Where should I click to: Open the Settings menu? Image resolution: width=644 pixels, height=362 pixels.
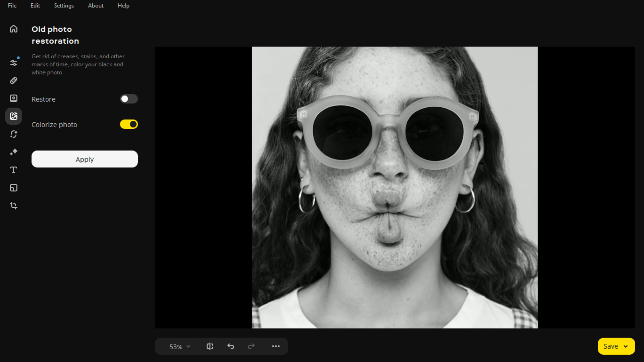click(64, 6)
